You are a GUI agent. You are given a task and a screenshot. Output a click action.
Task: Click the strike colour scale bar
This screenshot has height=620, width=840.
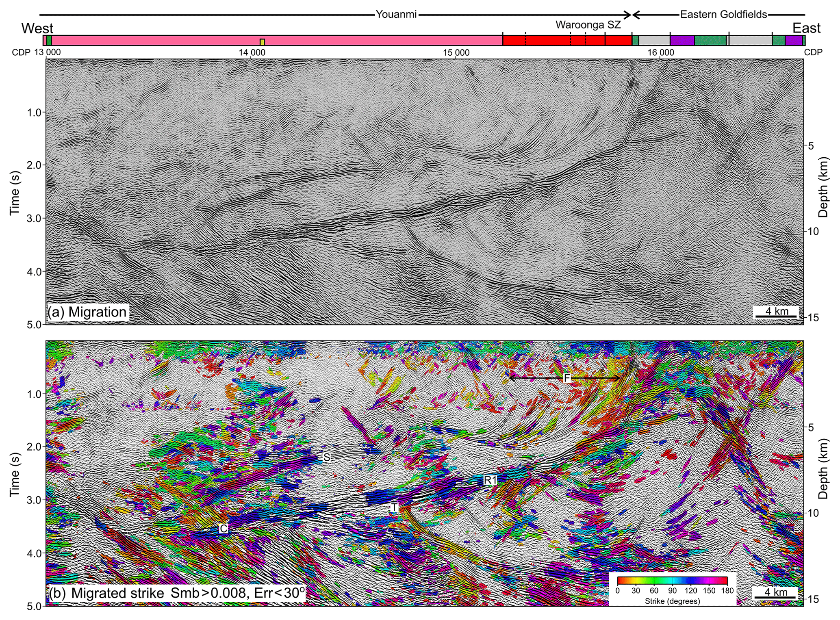point(672,580)
